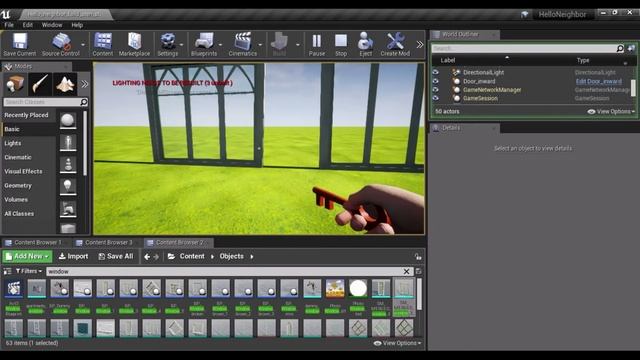
Task: Open the Build options dropdown arrow
Action: 298,44
